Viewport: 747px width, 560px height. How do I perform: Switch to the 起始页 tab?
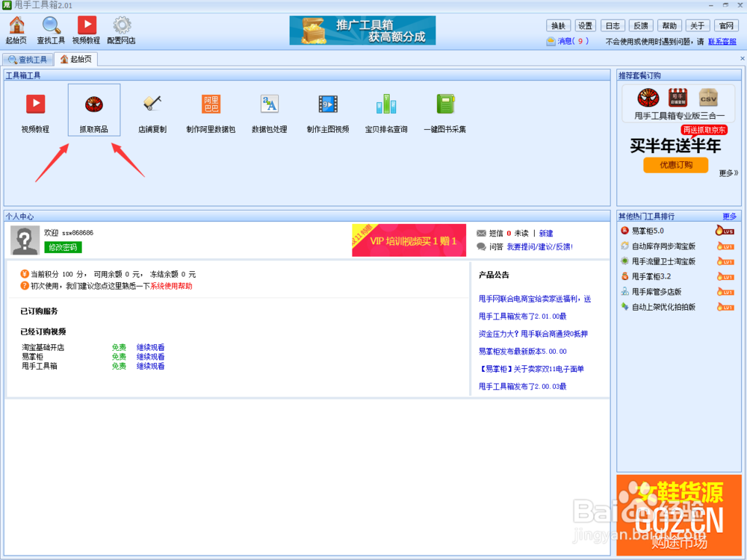click(x=75, y=59)
